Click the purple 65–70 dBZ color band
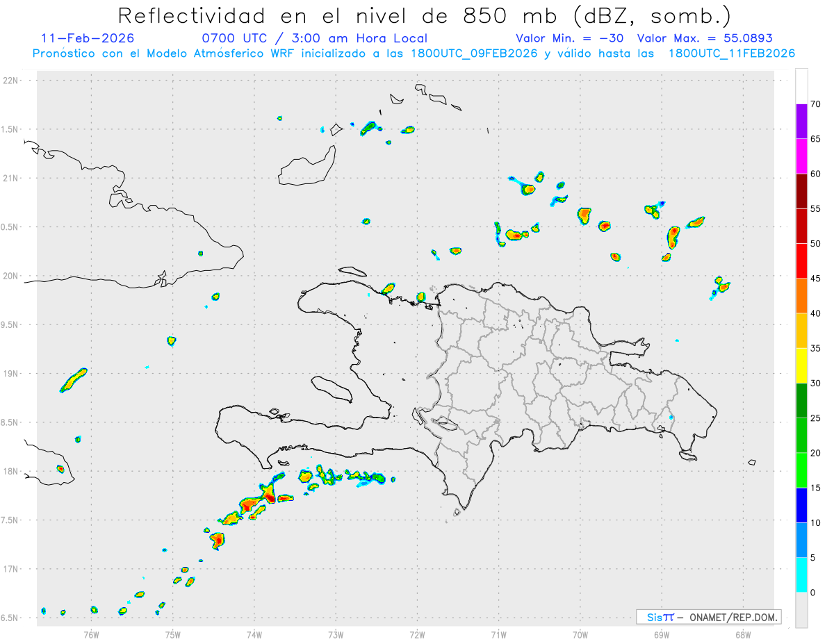Screen dimensions: 834x644 801,121
